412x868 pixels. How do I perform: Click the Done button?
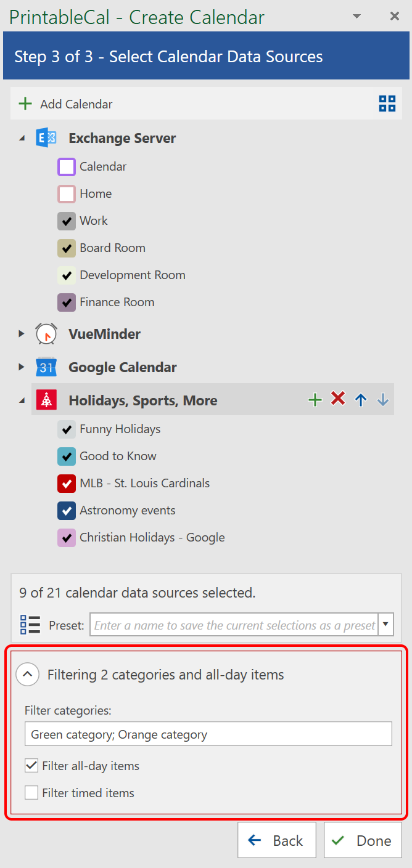point(363,840)
